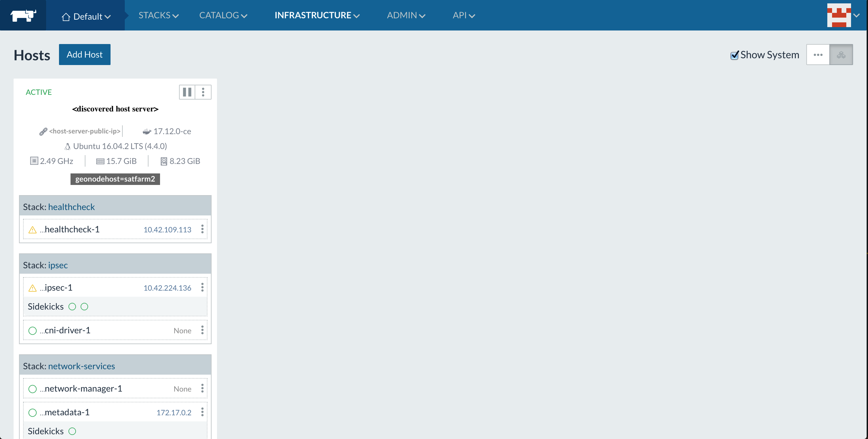
Task: Open the STACKS menu
Action: [158, 15]
